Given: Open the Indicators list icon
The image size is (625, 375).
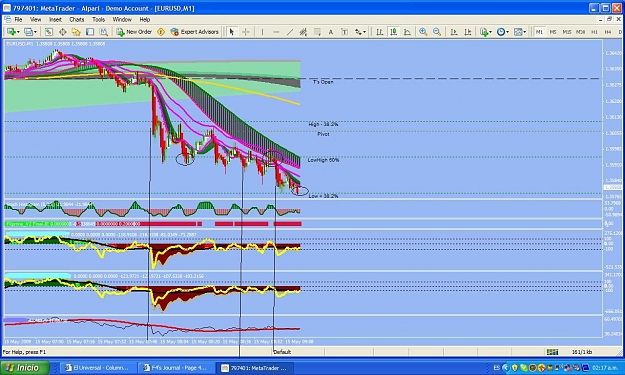Looking at the screenshot, I should pos(484,32).
